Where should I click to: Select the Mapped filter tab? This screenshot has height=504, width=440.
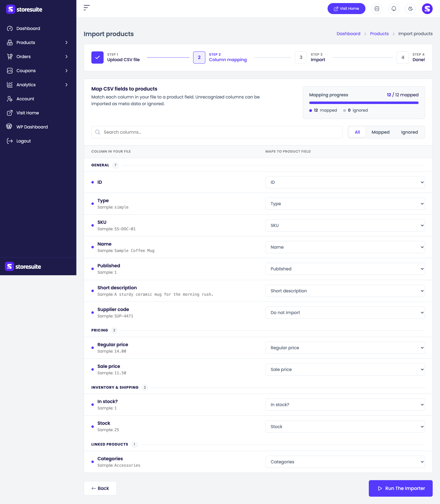pyautogui.click(x=380, y=132)
